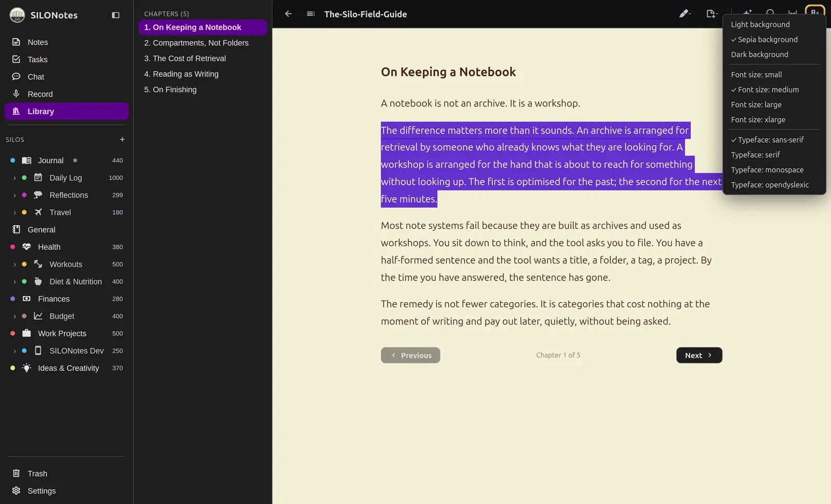Click the Work Projects briefcase icon

pos(26,333)
